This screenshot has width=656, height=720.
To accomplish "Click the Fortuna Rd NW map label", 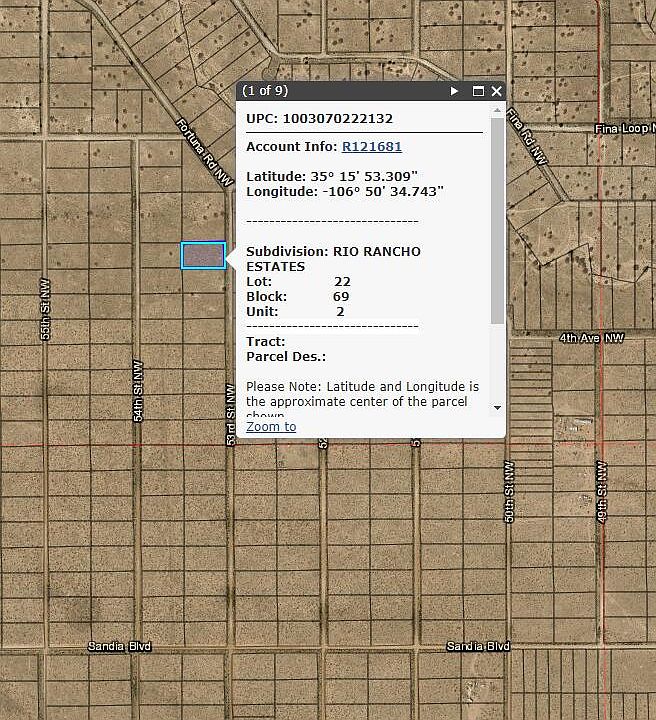I will point(205,152).
